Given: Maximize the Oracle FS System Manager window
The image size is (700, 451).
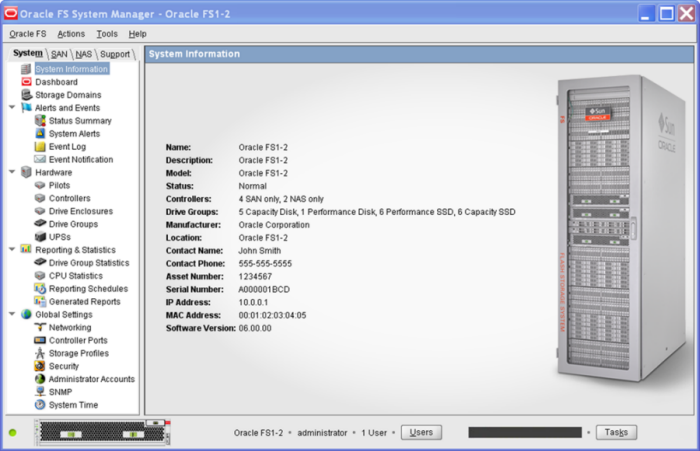Looking at the screenshot, I should tap(667, 13).
